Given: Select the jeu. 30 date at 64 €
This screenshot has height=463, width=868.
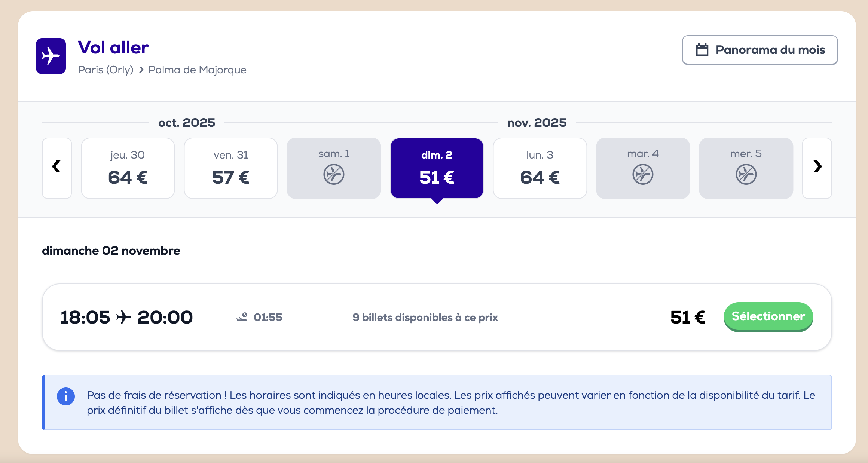Looking at the screenshot, I should click(x=128, y=168).
